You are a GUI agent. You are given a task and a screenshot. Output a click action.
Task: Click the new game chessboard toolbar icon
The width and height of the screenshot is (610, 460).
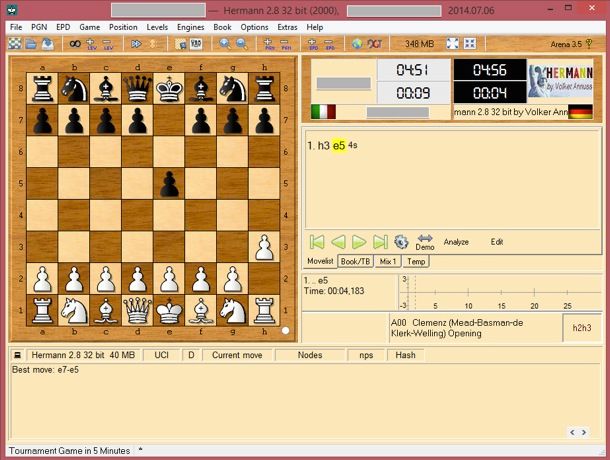point(15,44)
